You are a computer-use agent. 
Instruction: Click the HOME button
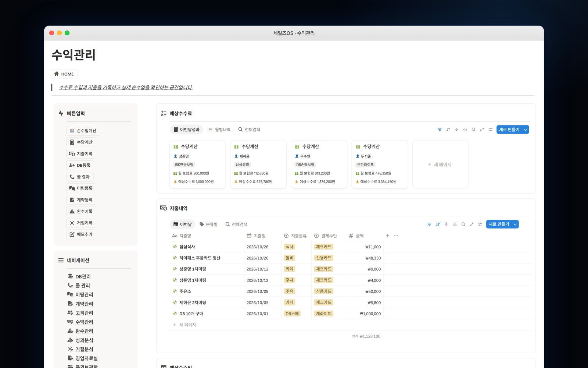click(64, 74)
